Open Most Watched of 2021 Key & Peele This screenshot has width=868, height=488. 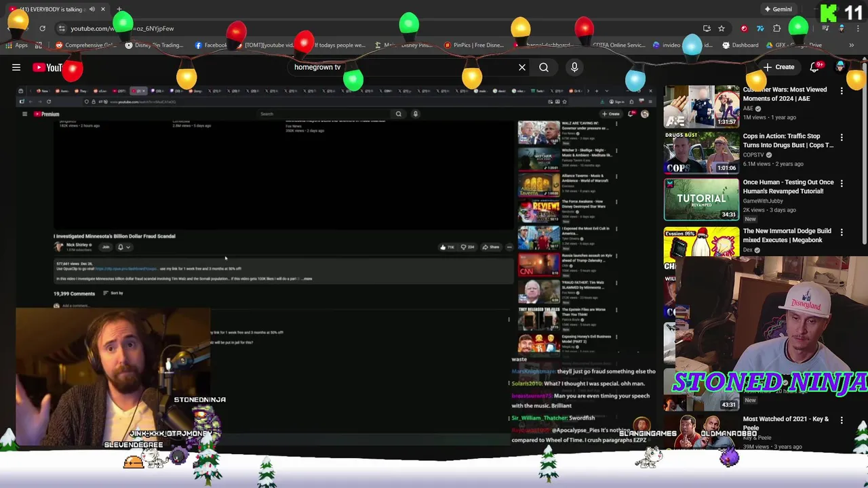785,423
